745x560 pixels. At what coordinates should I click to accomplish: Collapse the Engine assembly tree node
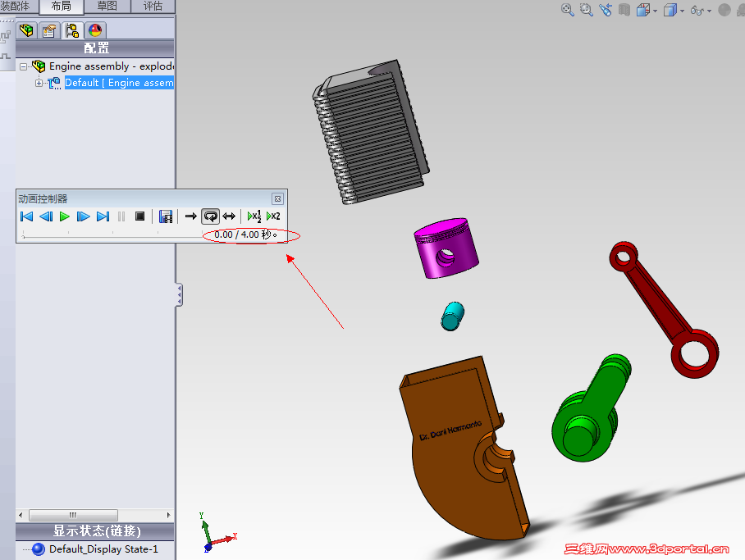pos(23,67)
